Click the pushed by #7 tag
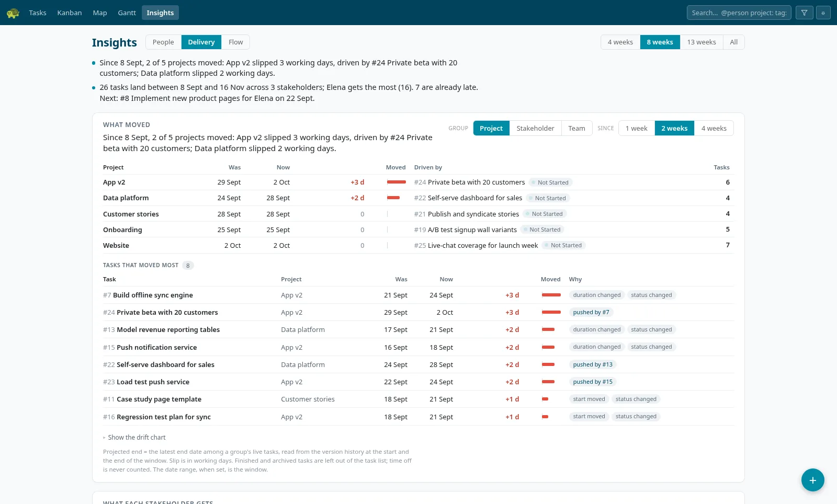This screenshot has height=504, width=837. click(591, 312)
